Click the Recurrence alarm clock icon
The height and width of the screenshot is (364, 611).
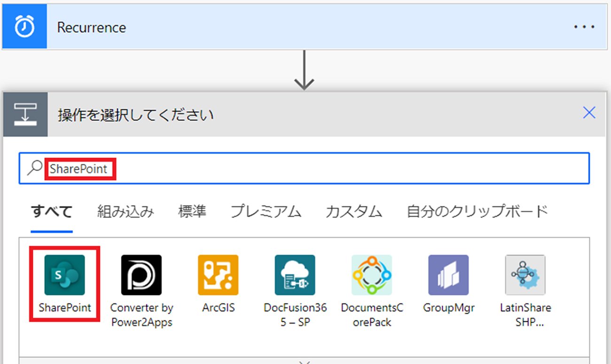pyautogui.click(x=24, y=27)
